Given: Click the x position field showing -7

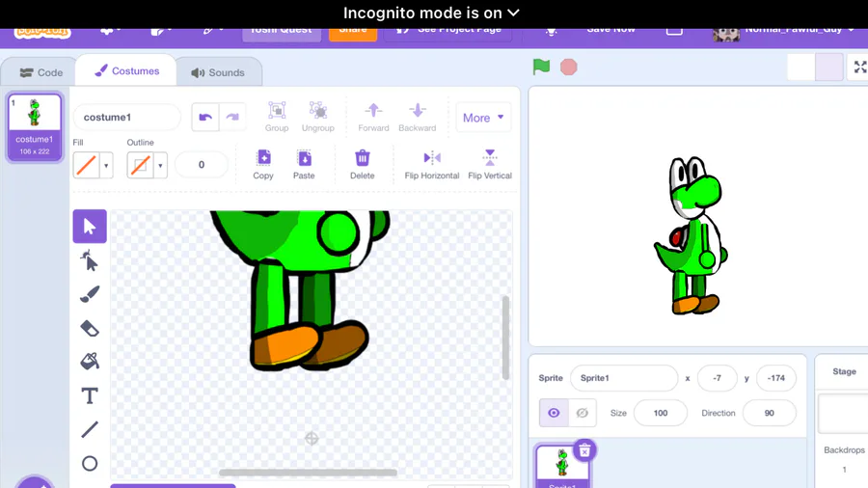Looking at the screenshot, I should pyautogui.click(x=717, y=378).
